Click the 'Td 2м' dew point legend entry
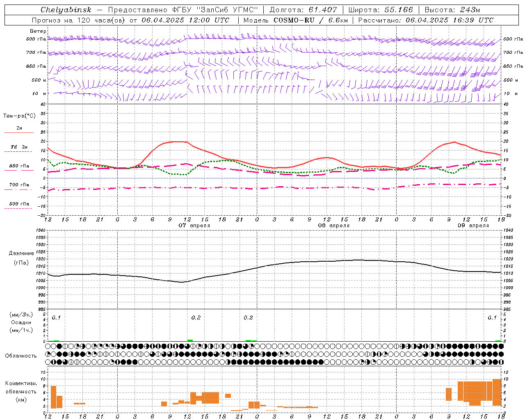The width and height of the screenshot is (525, 420). (x=19, y=147)
